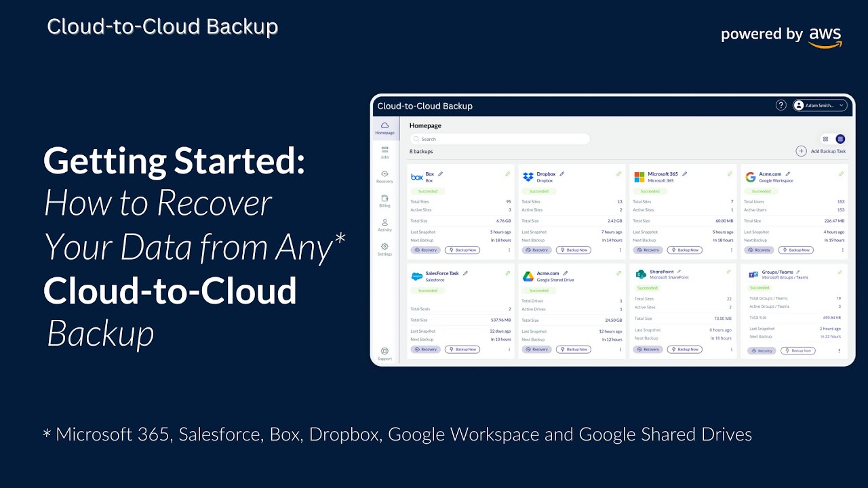Expand the Adam Smith account dropdown

[x=820, y=105]
